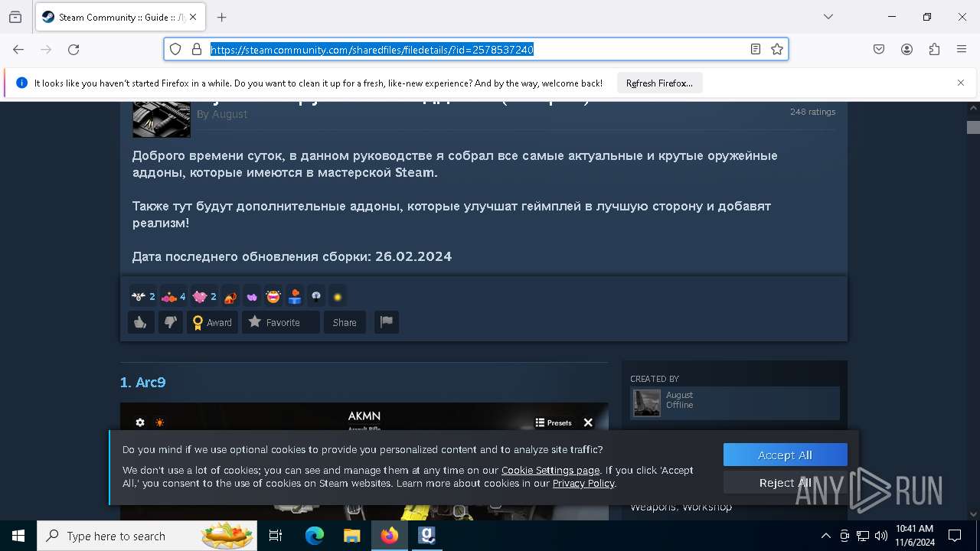Reload the current page
Screen dimensions: 980x551
coord(73,49)
